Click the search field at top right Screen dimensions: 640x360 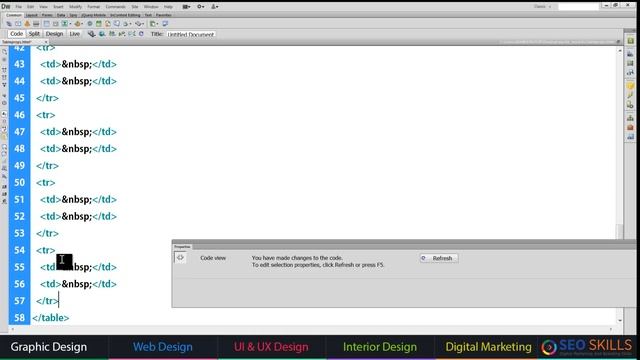coord(578,7)
